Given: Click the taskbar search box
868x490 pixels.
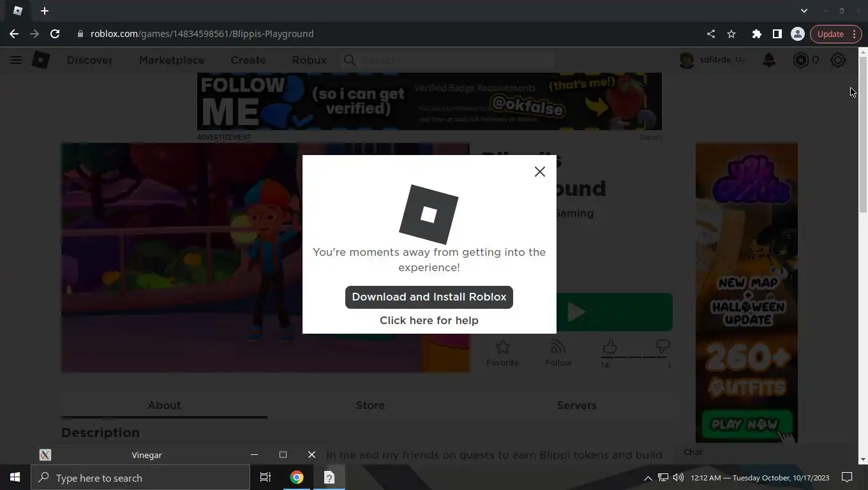Looking at the screenshot, I should tap(140, 478).
